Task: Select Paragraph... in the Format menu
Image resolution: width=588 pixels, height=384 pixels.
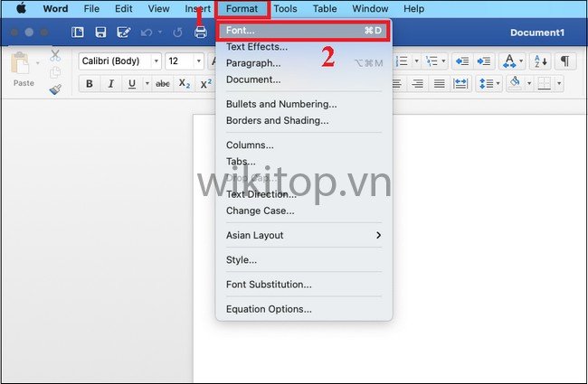Action: tap(253, 63)
